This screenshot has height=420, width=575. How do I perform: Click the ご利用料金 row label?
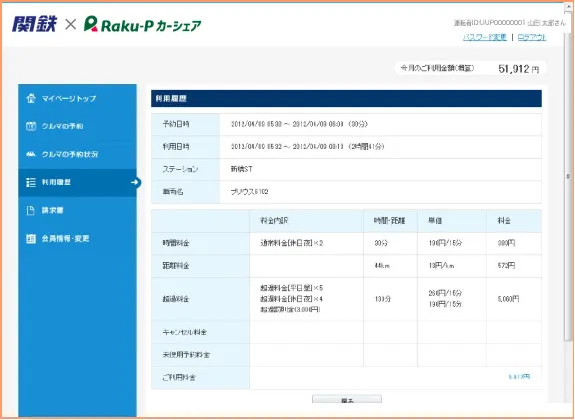pyautogui.click(x=179, y=377)
